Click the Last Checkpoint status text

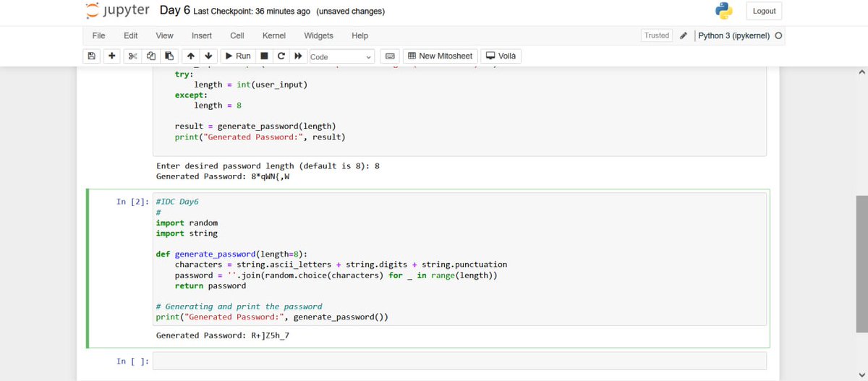click(252, 12)
